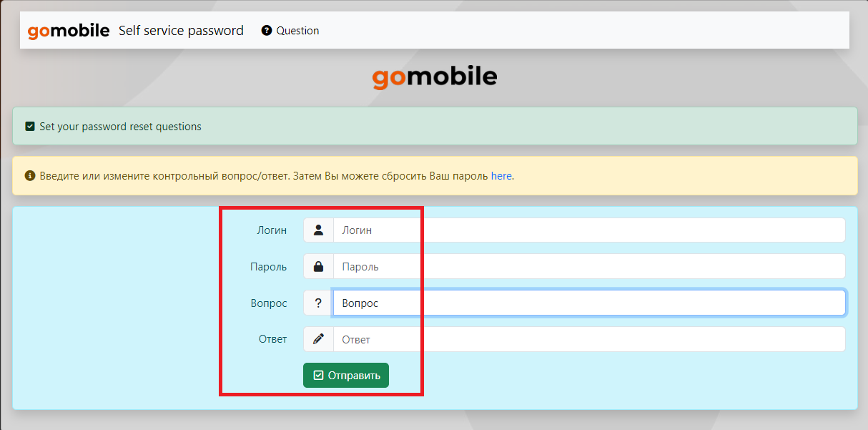Focus the Логин input field
868x430 pixels.
588,230
